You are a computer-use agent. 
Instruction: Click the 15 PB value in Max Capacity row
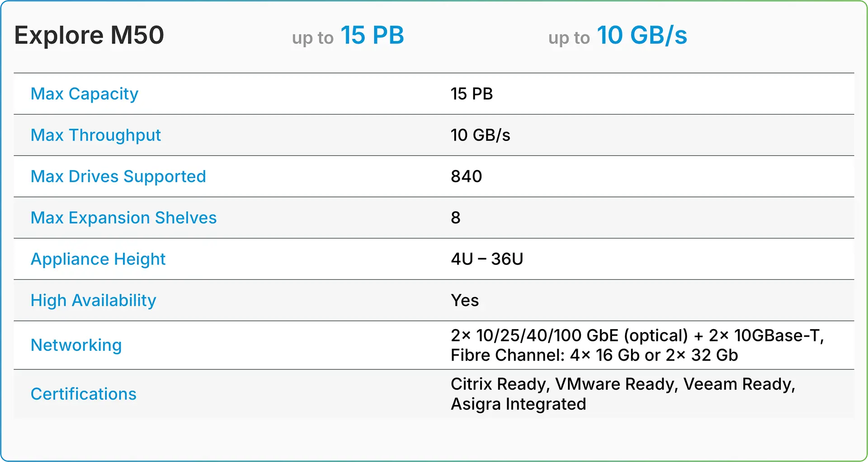[x=472, y=94]
